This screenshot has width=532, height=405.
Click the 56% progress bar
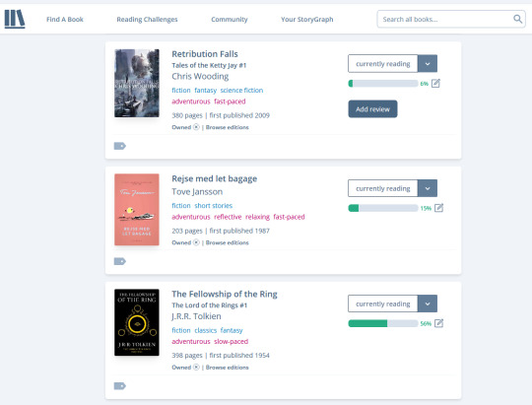point(383,323)
